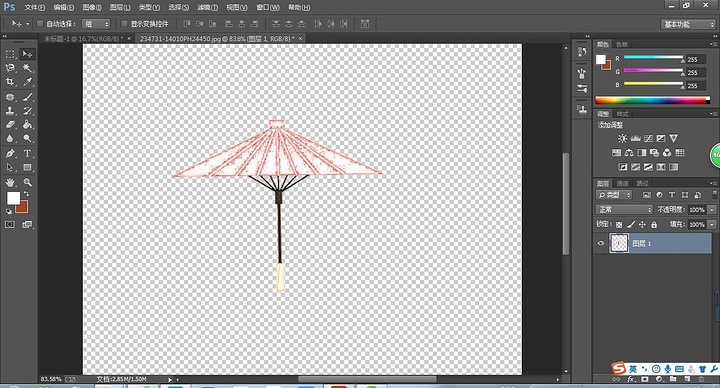Open the History panel icon in the dock
Viewport: 720px width, 388px height.
point(582,52)
